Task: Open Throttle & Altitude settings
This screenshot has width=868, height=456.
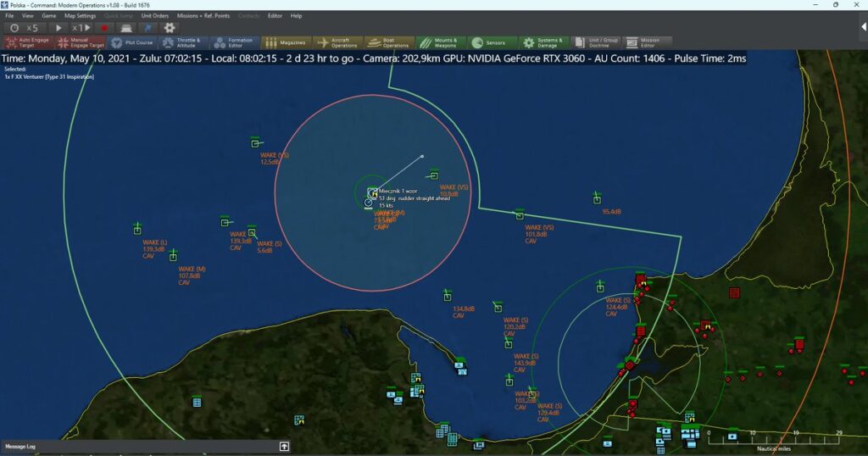Action: tap(182, 42)
